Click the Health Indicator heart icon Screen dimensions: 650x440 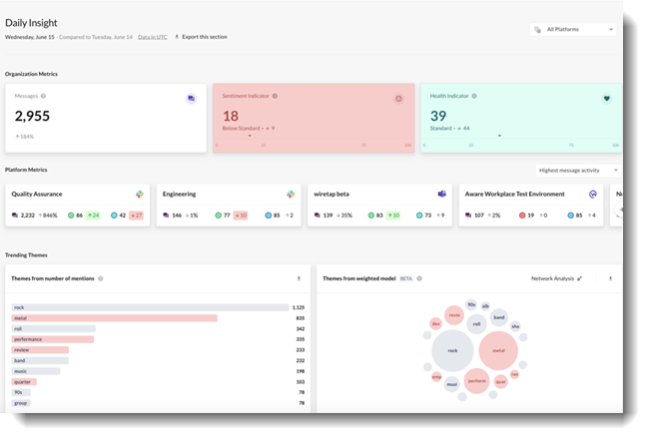[605, 99]
